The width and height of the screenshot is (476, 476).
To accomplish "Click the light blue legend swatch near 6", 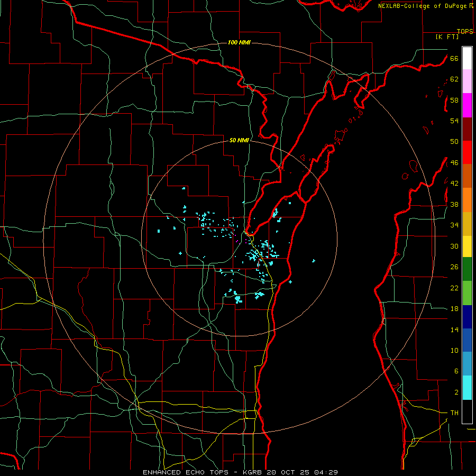I will [x=467, y=364].
